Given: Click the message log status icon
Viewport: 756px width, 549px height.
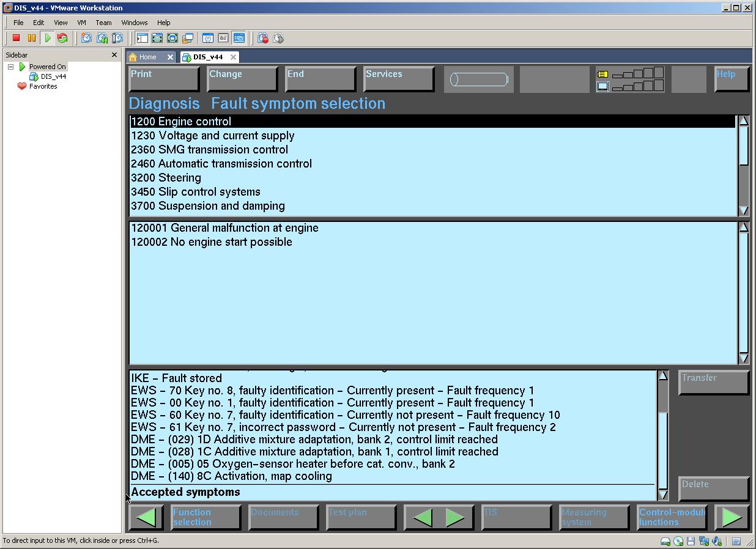Looking at the screenshot, I should (x=736, y=541).
